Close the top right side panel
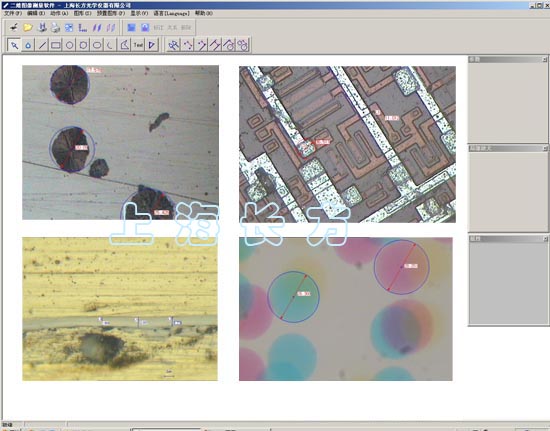 coord(545,60)
